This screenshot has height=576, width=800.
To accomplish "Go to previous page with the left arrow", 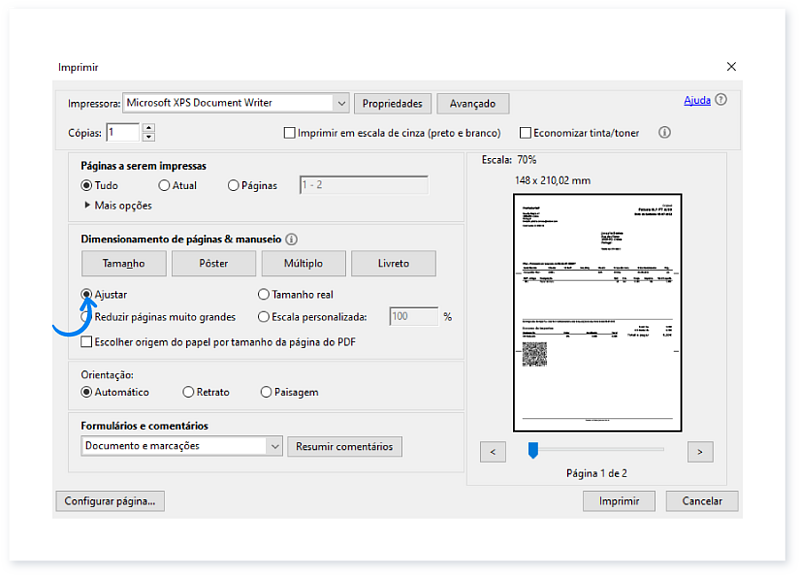I will (492, 452).
